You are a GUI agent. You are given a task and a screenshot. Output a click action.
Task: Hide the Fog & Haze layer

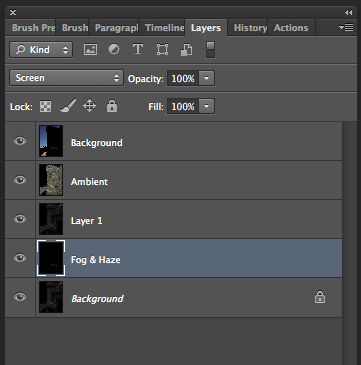pos(20,258)
